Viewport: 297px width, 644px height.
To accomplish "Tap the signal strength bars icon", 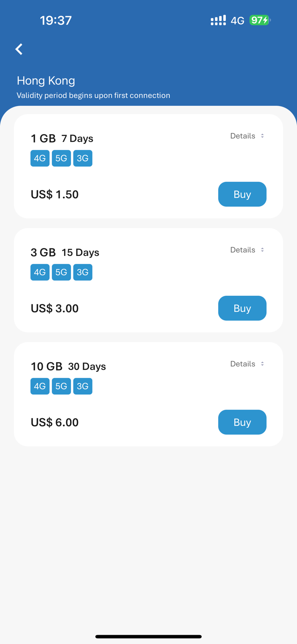I will click(x=218, y=20).
